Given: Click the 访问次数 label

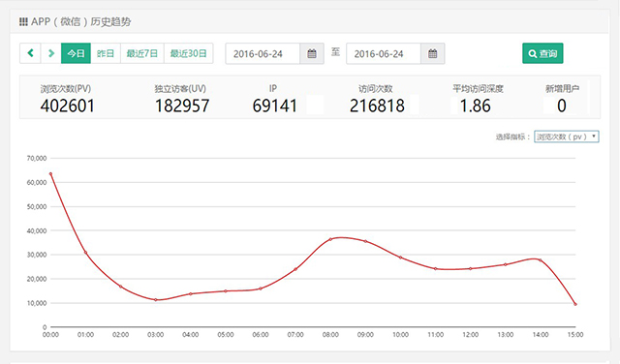Looking at the screenshot, I should (x=376, y=89).
